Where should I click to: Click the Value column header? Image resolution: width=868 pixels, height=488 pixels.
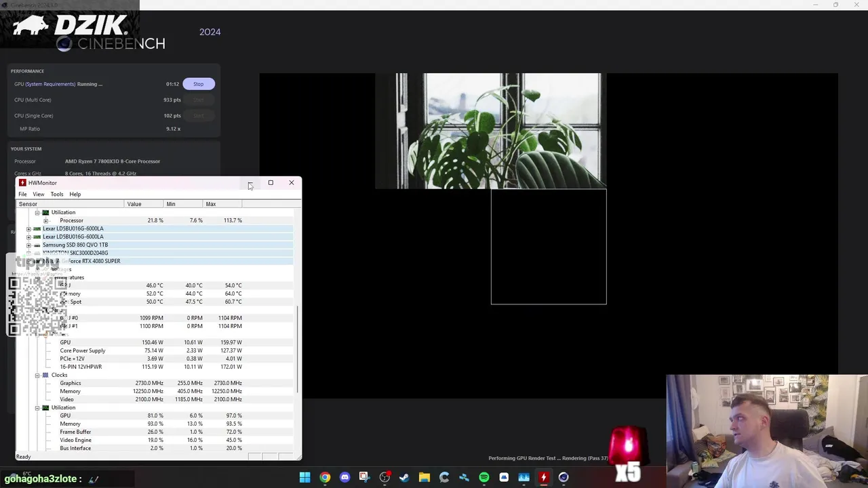click(x=144, y=204)
